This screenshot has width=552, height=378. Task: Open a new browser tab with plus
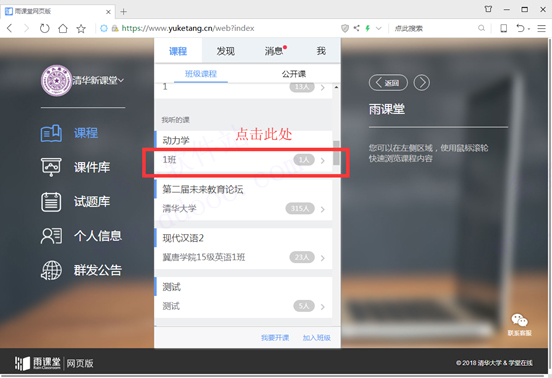click(x=123, y=12)
